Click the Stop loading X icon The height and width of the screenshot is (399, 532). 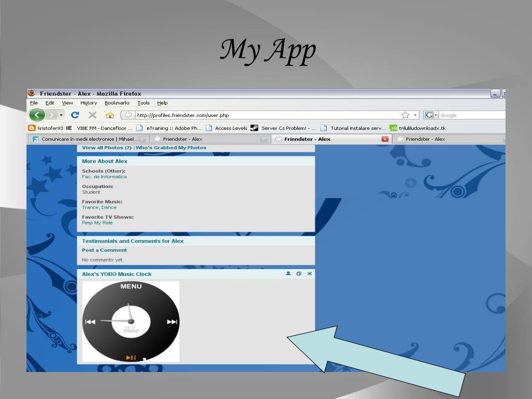click(92, 115)
